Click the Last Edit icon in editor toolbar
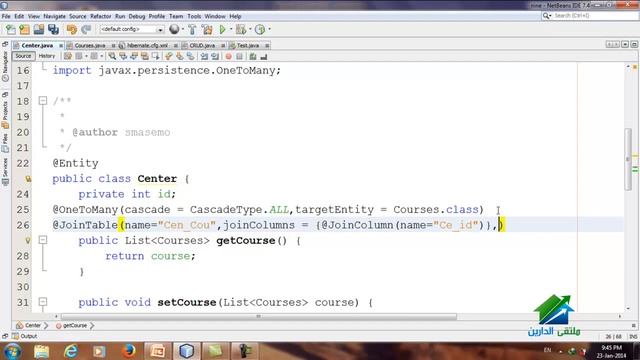The height and width of the screenshot is (360, 640). click(x=68, y=56)
